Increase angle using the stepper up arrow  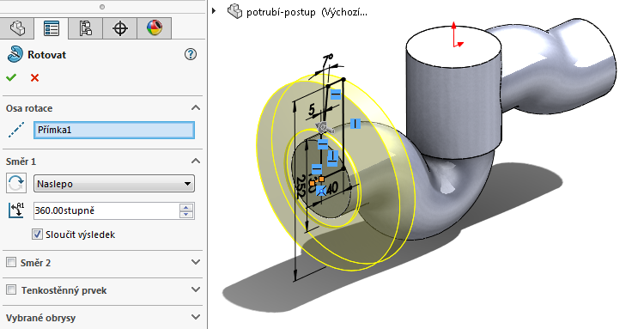tap(186, 207)
